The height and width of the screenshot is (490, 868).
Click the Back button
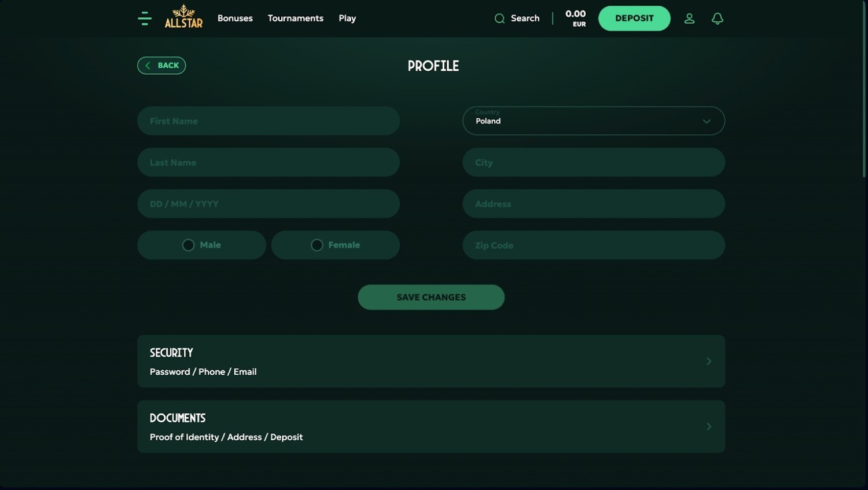click(x=161, y=65)
